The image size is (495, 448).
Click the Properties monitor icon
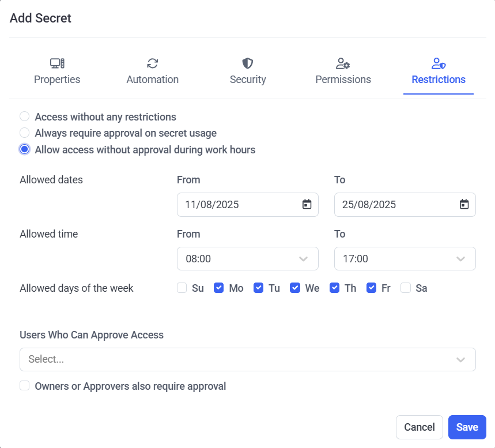click(x=57, y=63)
